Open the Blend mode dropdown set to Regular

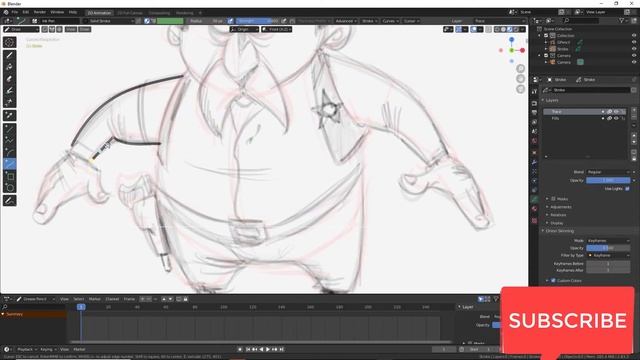[608, 172]
